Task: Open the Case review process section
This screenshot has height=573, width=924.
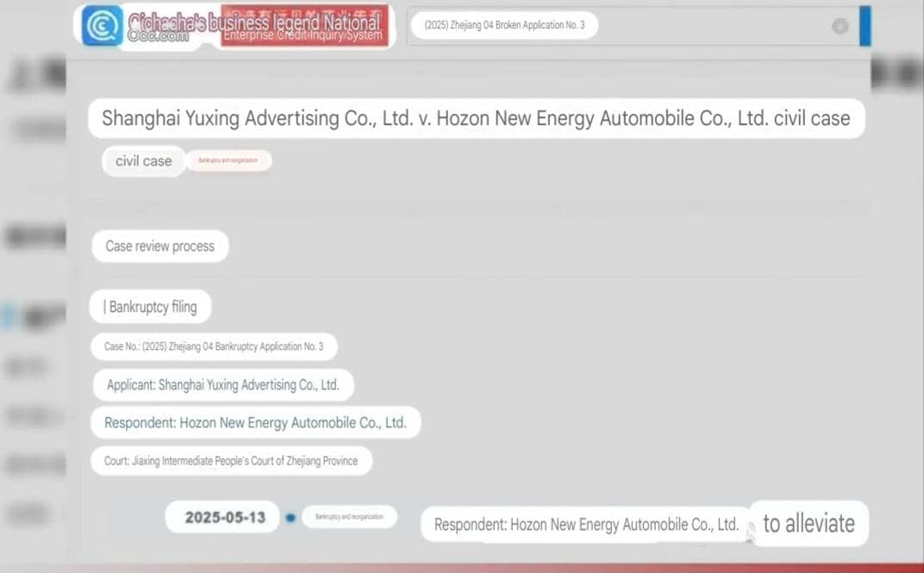Action: click(159, 246)
